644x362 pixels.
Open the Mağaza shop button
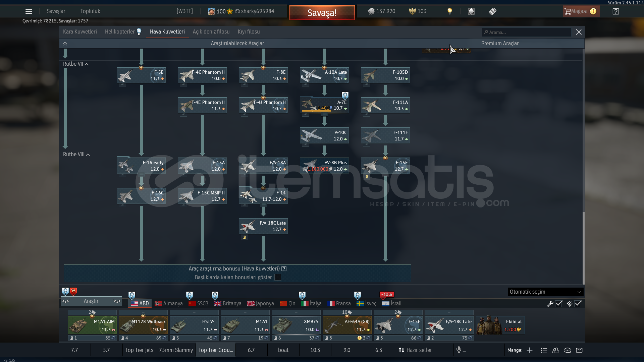(x=581, y=11)
